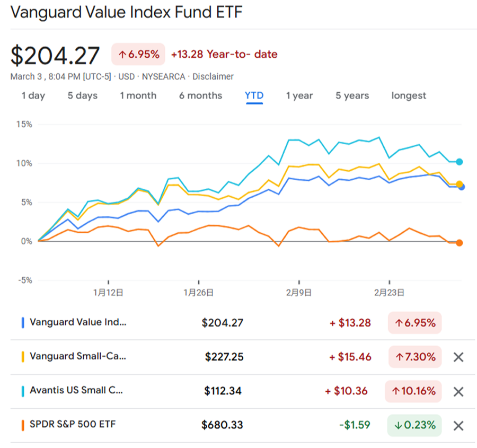Click the green 0.23% decline badge
The height and width of the screenshot is (448, 477).
pyautogui.click(x=414, y=425)
